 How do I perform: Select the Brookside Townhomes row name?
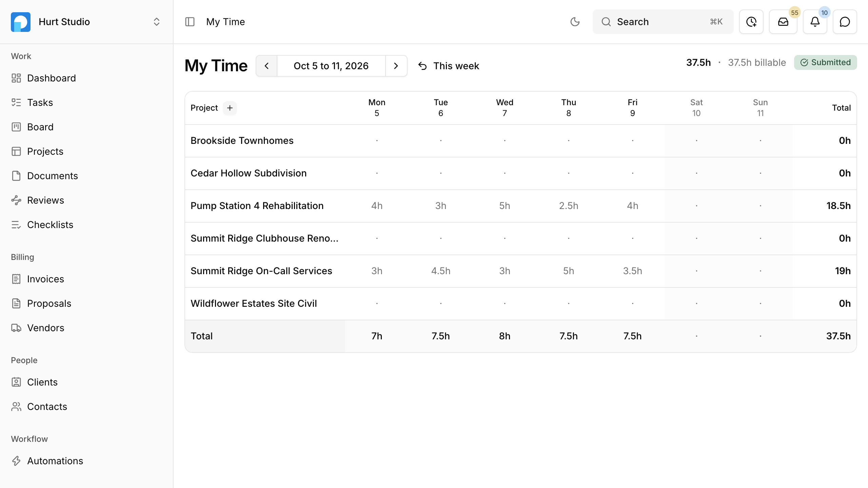tap(242, 140)
